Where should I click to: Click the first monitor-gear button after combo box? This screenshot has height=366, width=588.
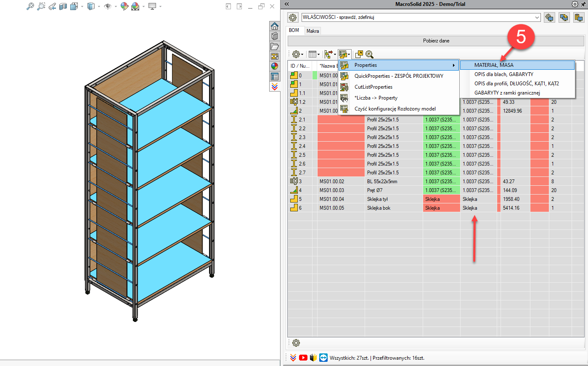pyautogui.click(x=549, y=18)
